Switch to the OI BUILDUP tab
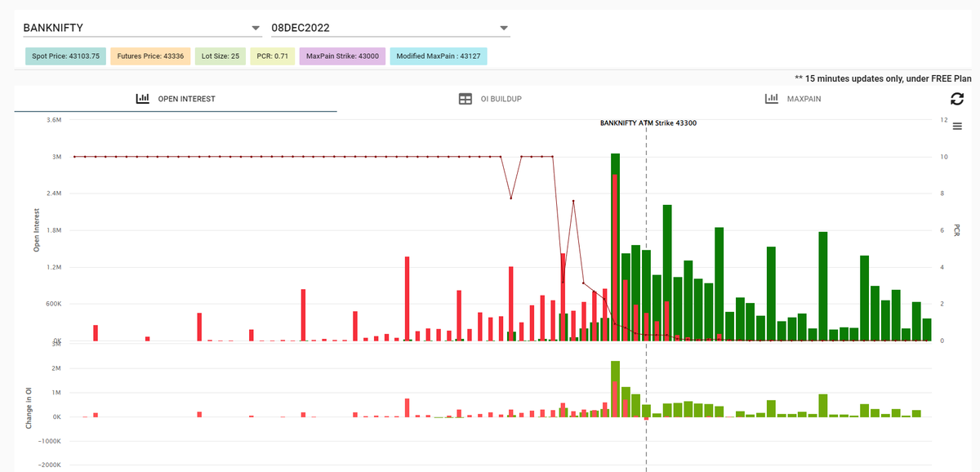Viewport: 980px width, 472px height. (490, 99)
